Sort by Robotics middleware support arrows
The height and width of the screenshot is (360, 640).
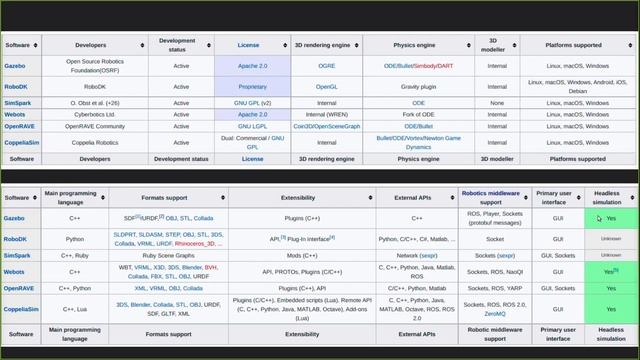526,198
